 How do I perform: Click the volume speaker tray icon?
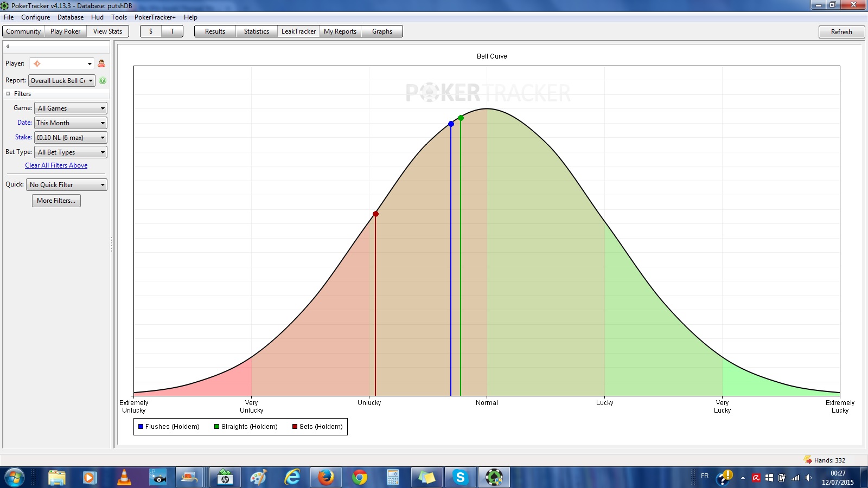(x=808, y=478)
